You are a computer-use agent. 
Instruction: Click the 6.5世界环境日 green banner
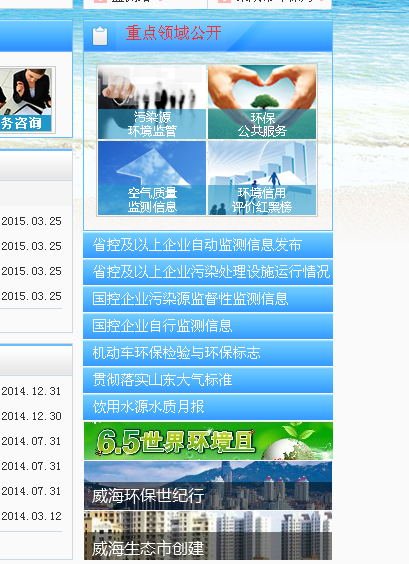(208, 441)
